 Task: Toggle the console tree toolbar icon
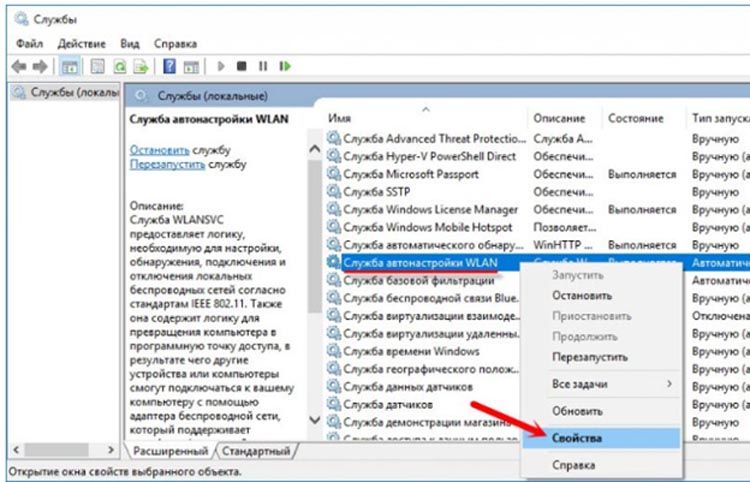click(x=70, y=66)
